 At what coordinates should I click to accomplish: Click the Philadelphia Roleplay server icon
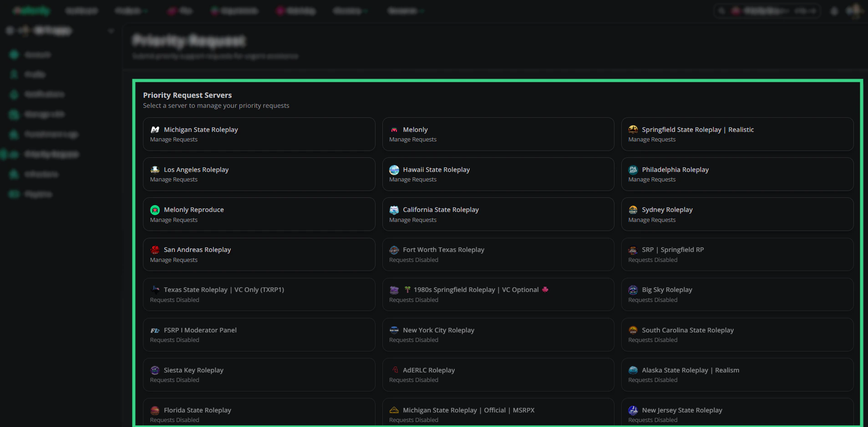pyautogui.click(x=633, y=170)
